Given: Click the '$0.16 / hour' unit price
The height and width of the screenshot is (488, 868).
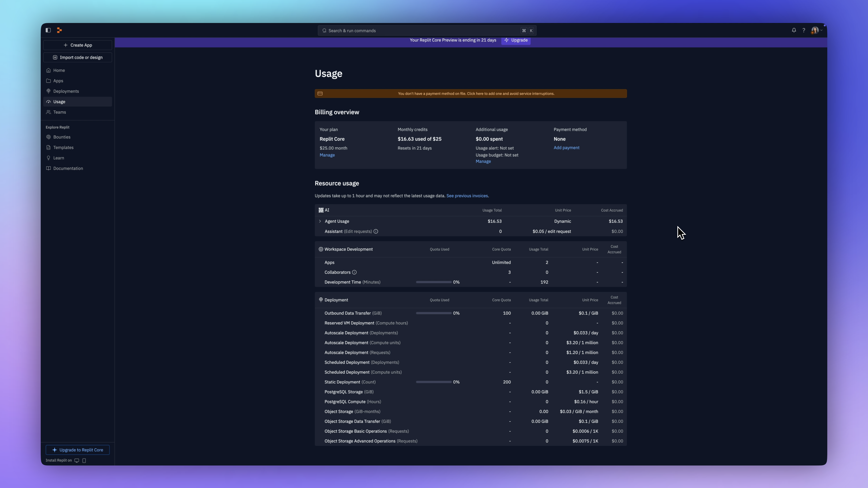Looking at the screenshot, I should coord(586,402).
